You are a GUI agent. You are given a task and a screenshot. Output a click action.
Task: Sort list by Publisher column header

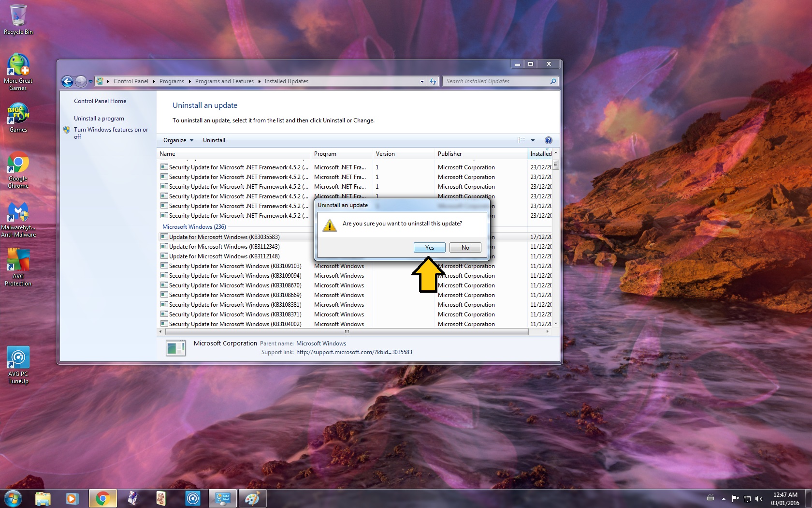click(x=481, y=154)
